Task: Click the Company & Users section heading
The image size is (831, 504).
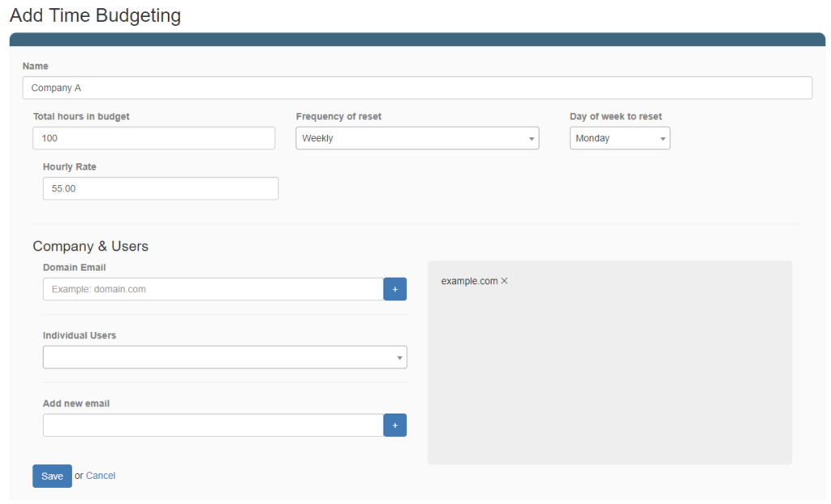Action: [91, 246]
